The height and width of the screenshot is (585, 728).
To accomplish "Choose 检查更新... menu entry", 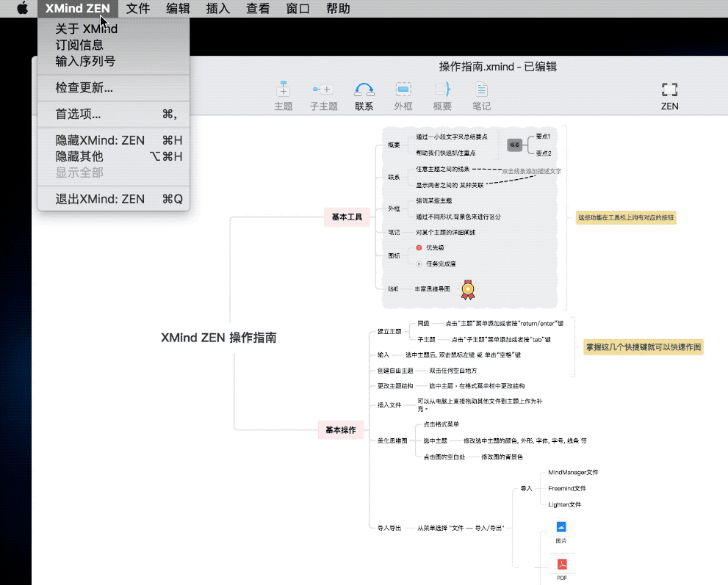I will click(113, 87).
